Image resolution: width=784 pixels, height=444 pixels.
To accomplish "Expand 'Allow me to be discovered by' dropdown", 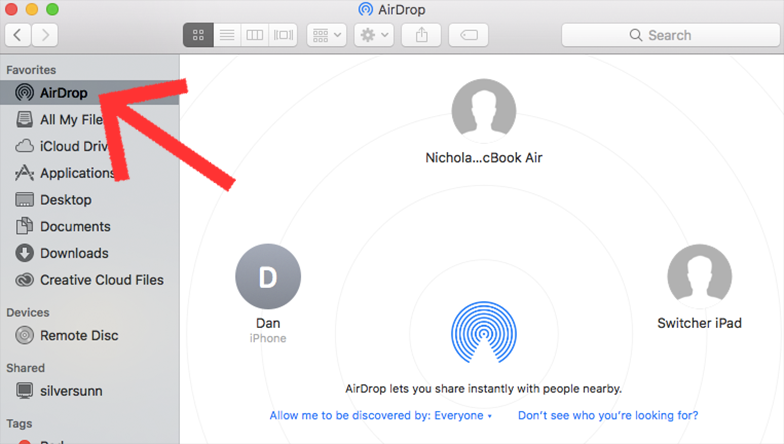I will [380, 415].
